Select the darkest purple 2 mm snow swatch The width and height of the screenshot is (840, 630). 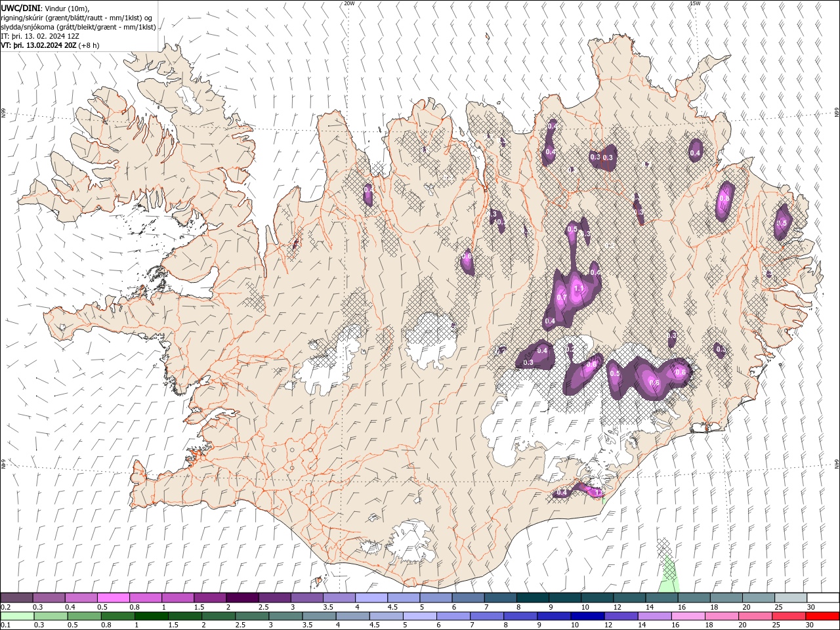click(x=241, y=597)
